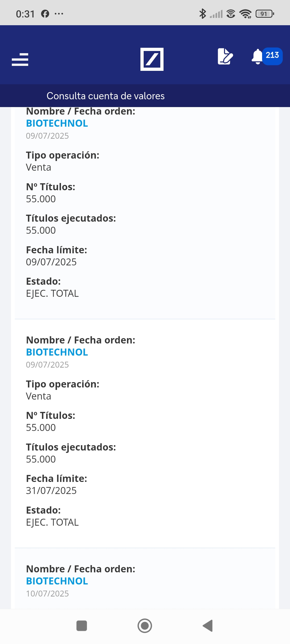Tap the Android recent apps square
290x644 pixels.
click(82, 626)
